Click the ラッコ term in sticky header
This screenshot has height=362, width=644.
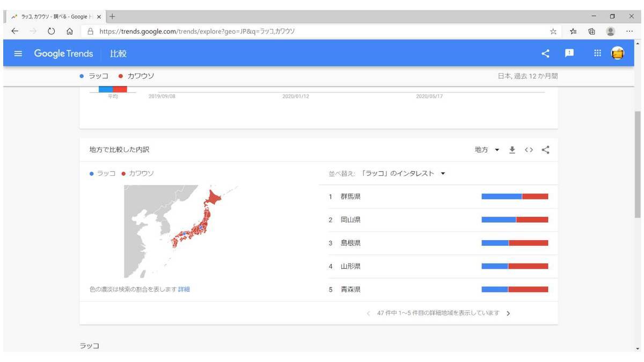94,76
